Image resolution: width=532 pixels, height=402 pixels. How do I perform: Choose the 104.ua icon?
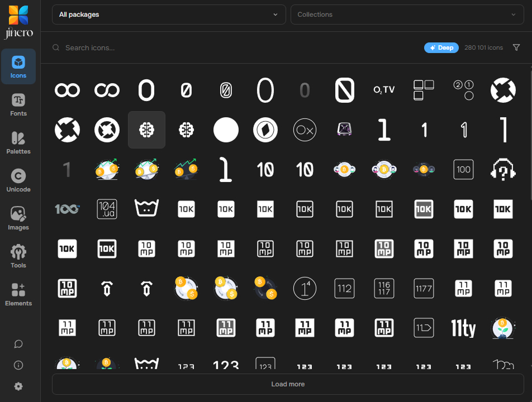(107, 209)
